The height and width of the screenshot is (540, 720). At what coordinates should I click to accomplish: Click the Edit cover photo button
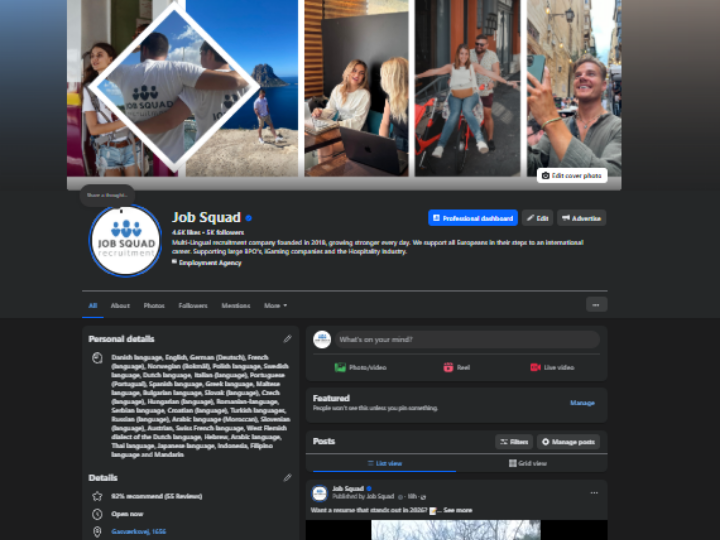572,175
